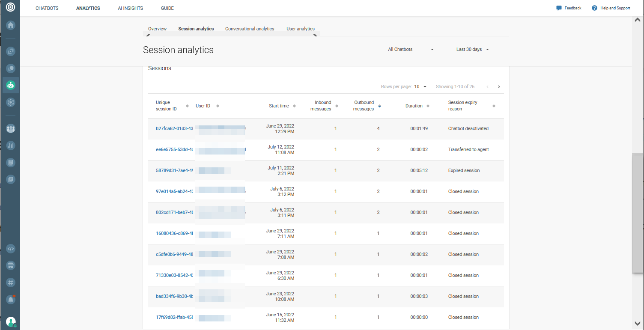Open the Numbers hash sidebar icon
This screenshot has height=330, width=644.
(x=10, y=282)
